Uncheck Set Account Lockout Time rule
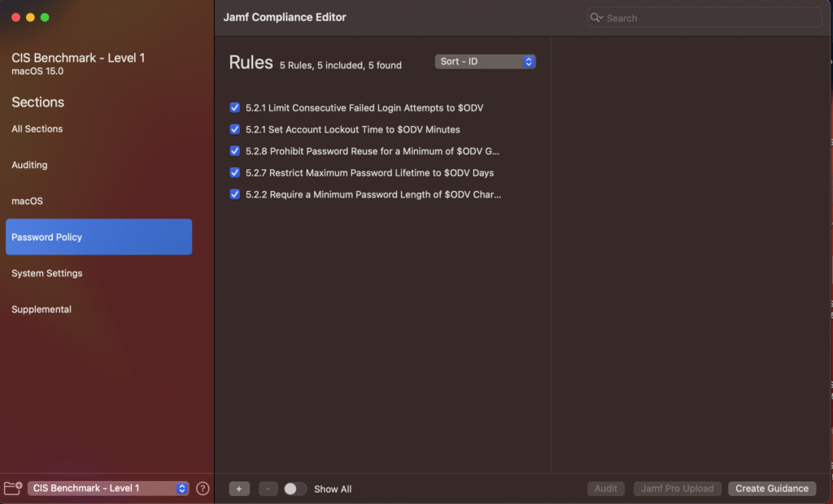The width and height of the screenshot is (833, 504). tap(235, 129)
